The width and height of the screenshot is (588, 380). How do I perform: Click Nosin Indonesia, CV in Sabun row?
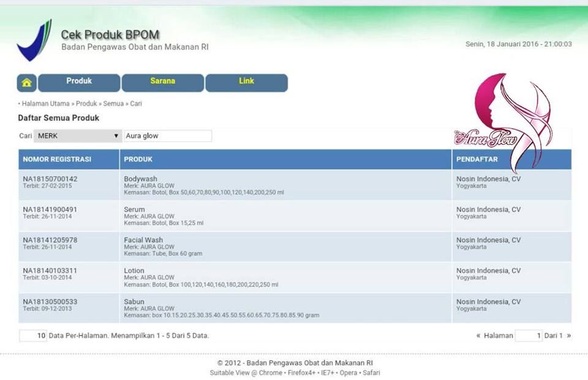488,302
